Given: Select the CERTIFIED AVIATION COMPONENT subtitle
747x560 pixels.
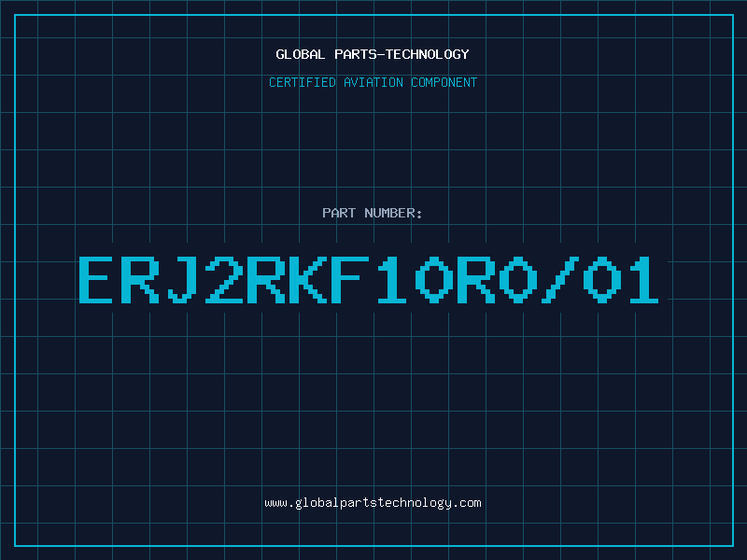Looking at the screenshot, I should point(373,82).
